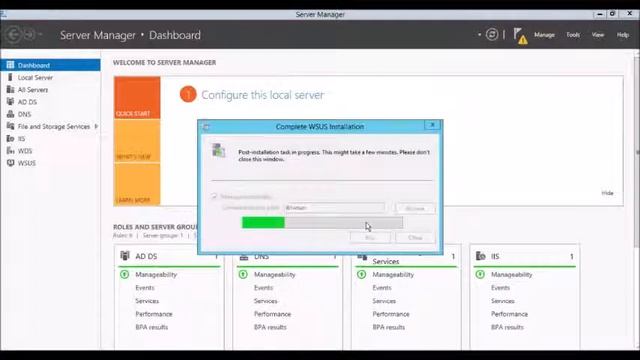Select Local Server in the sidebar
Screen dimensions: 640x360
pos(50,77)
